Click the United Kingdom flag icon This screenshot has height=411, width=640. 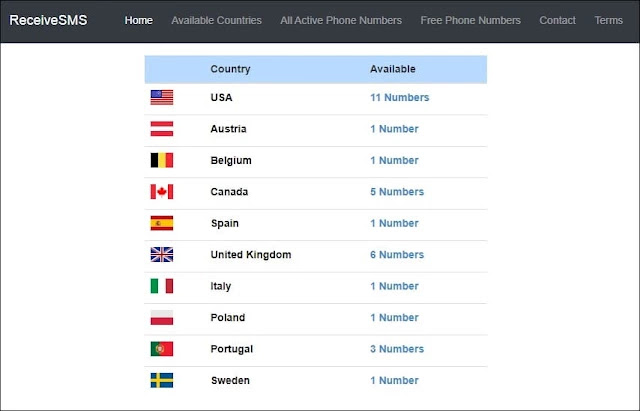point(162,255)
